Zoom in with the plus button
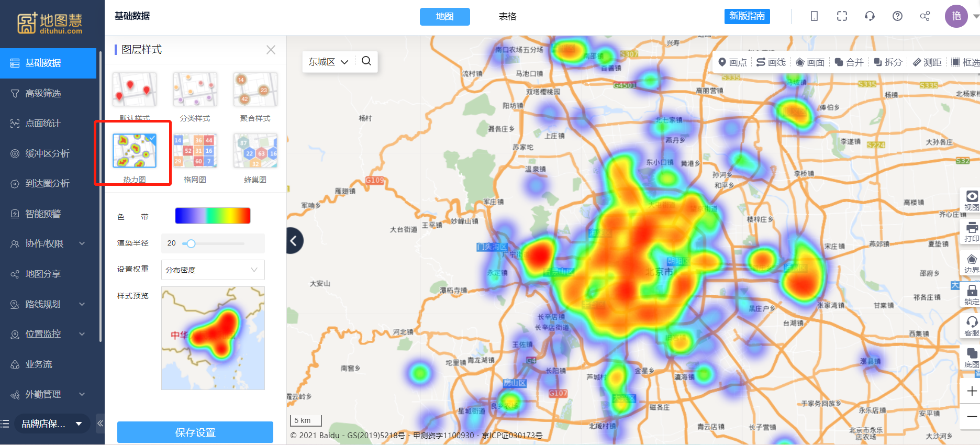This screenshot has height=445, width=980. [972, 391]
